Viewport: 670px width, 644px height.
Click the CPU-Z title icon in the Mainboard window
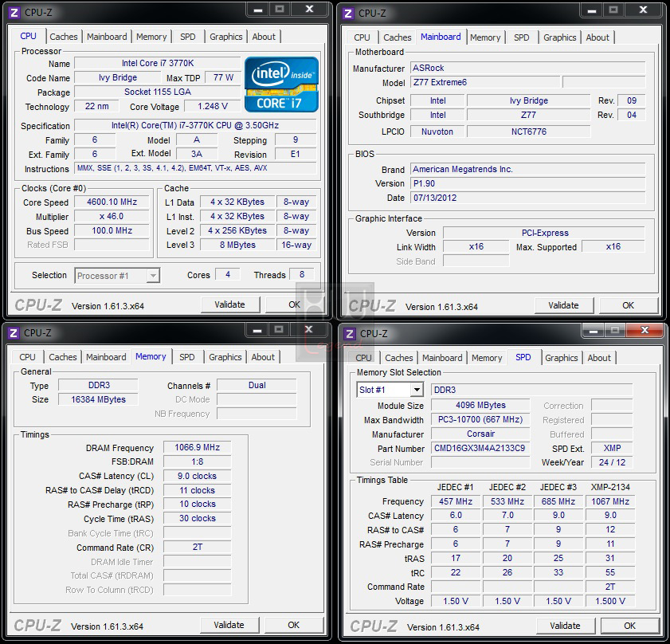click(x=348, y=14)
